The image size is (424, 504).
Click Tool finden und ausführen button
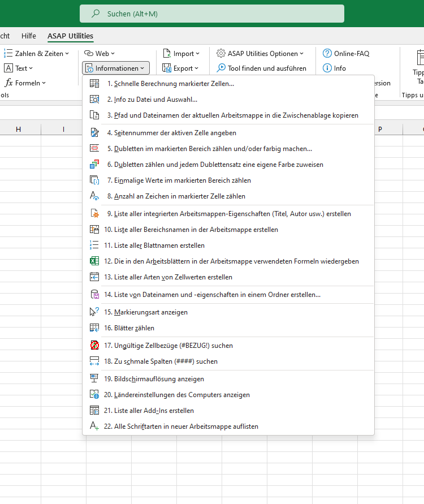(x=261, y=68)
